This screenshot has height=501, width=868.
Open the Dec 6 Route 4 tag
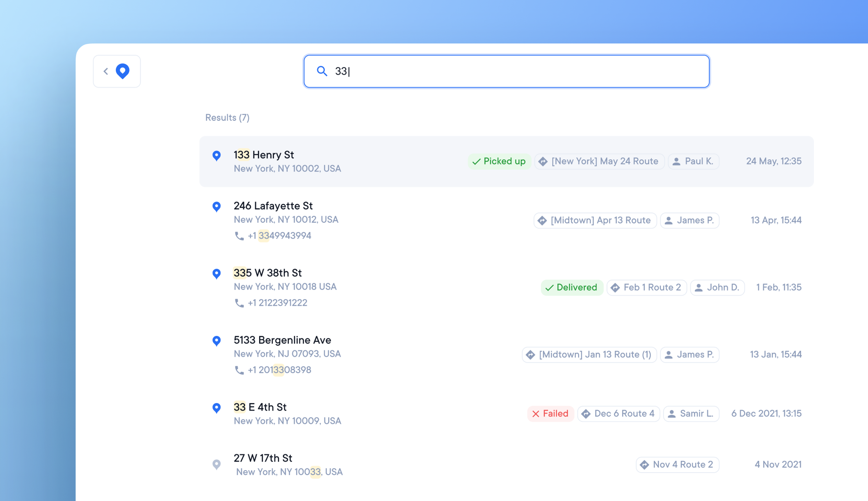coord(619,413)
